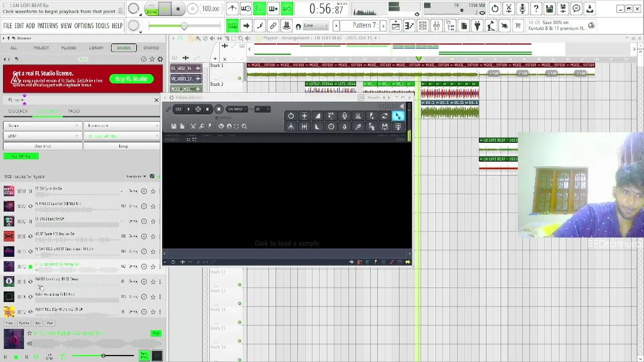Expand the BPM filter dropdown

click(42, 136)
